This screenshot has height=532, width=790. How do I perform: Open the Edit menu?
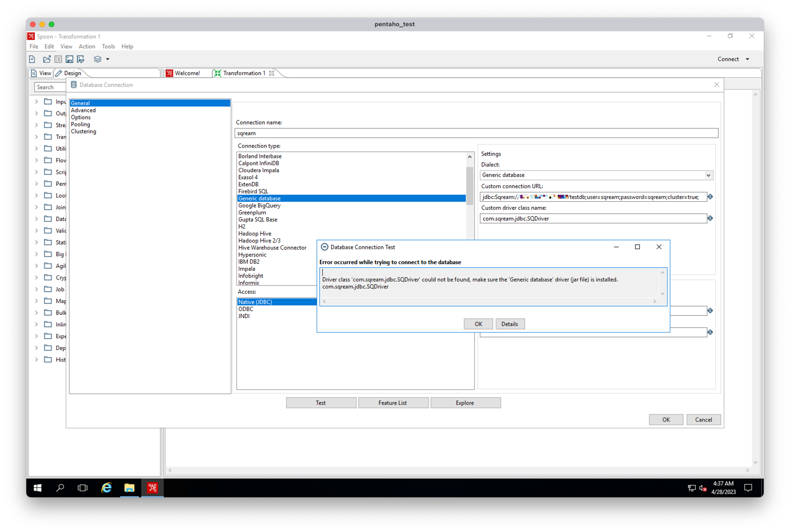49,46
